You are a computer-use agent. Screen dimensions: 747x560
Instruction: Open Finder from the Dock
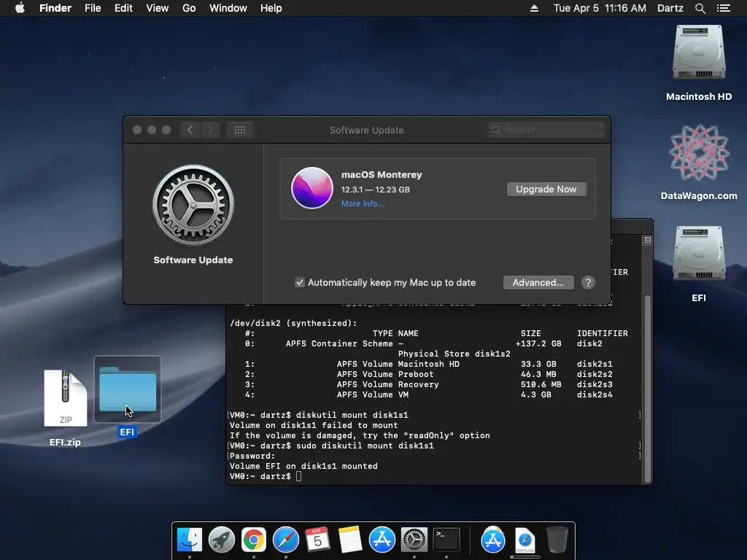[189, 540]
